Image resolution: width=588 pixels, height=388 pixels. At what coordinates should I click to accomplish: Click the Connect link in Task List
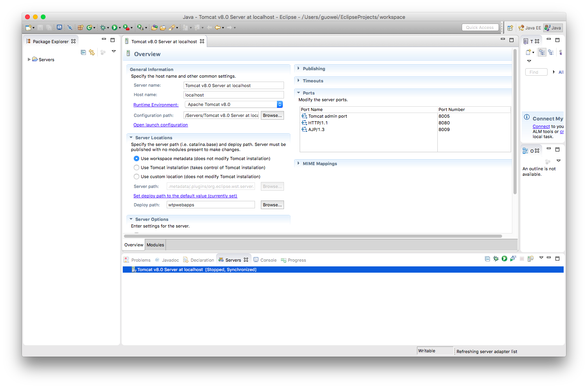(541, 126)
